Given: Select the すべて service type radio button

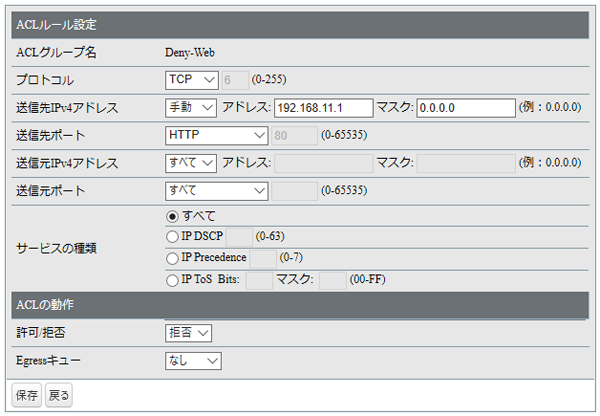Looking at the screenshot, I should pyautogui.click(x=173, y=216).
